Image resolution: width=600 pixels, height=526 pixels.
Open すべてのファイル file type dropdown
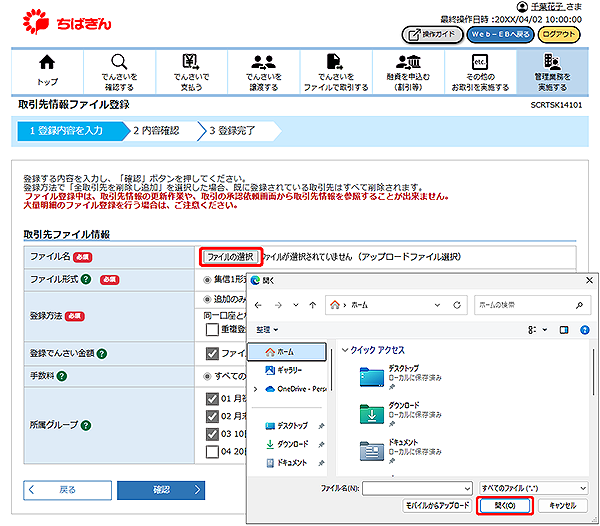click(533, 489)
